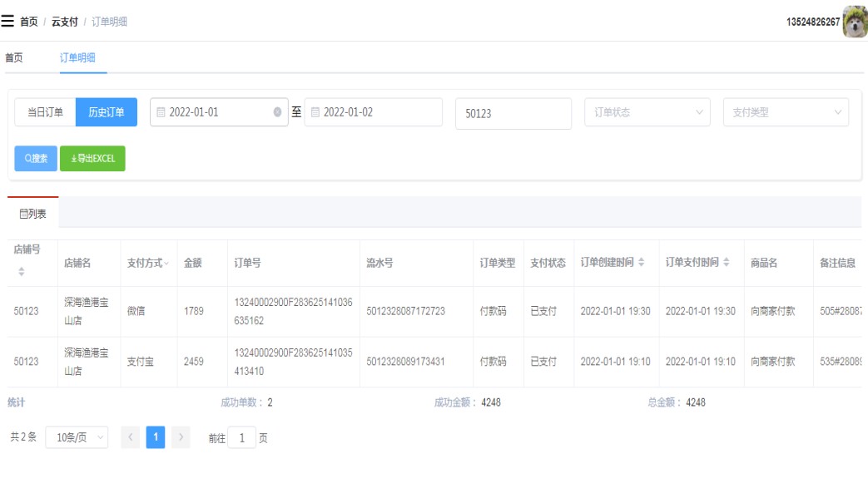This screenshot has width=868, height=503.
Task: Open the 10条/页 page size selector
Action: [77, 437]
